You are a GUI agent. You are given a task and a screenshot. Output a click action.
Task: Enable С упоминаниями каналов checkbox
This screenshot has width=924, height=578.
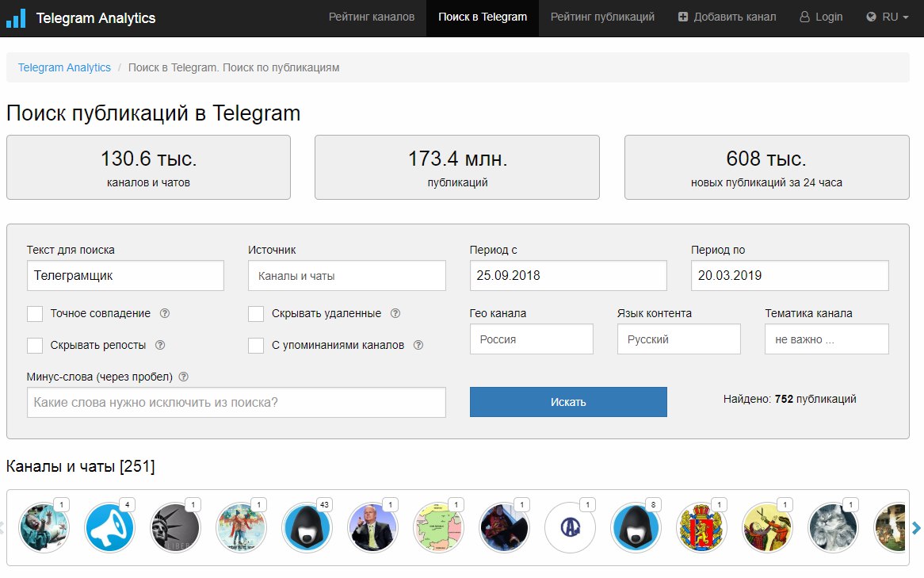point(256,346)
